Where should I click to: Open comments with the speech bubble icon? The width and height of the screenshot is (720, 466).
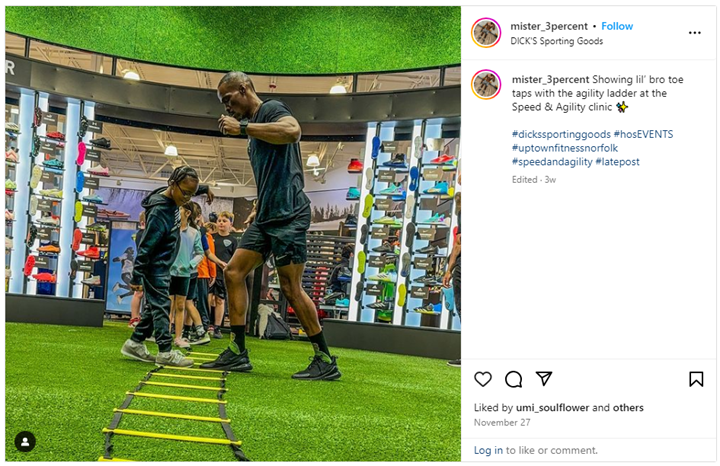click(513, 379)
